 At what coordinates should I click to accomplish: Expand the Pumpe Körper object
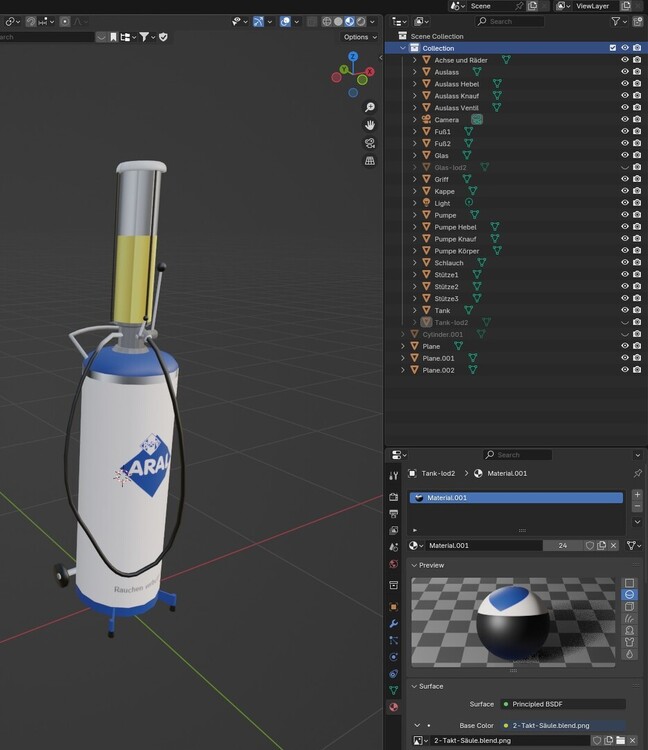click(x=414, y=251)
